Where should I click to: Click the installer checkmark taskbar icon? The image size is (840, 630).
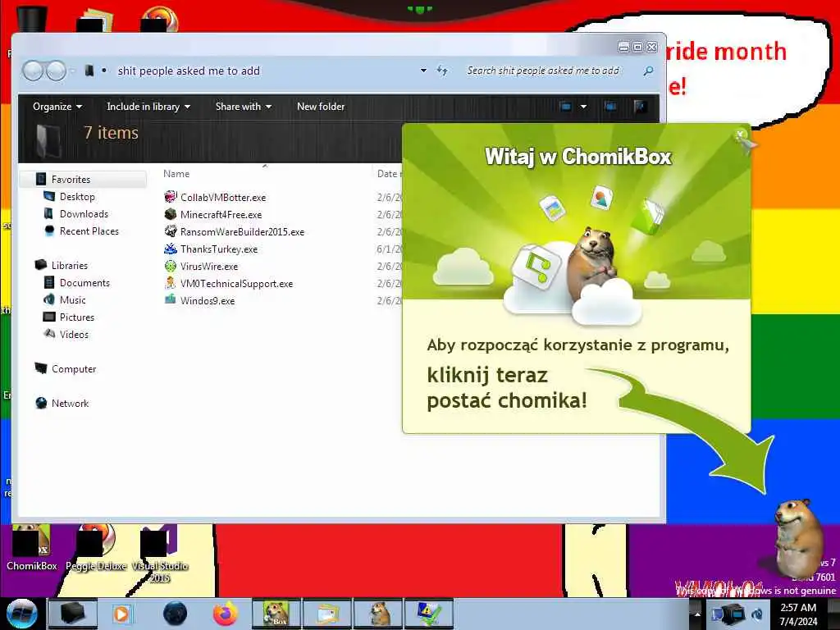[428, 614]
